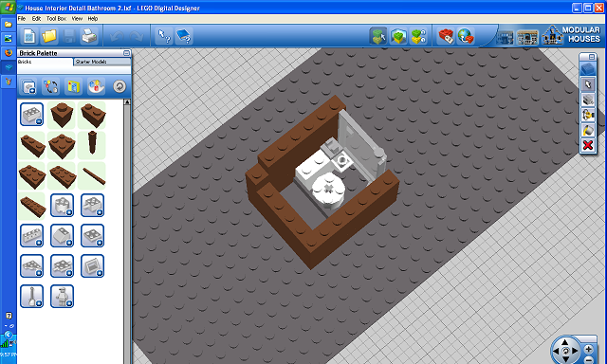
Task: Open the Edit menu
Action: 36,19
